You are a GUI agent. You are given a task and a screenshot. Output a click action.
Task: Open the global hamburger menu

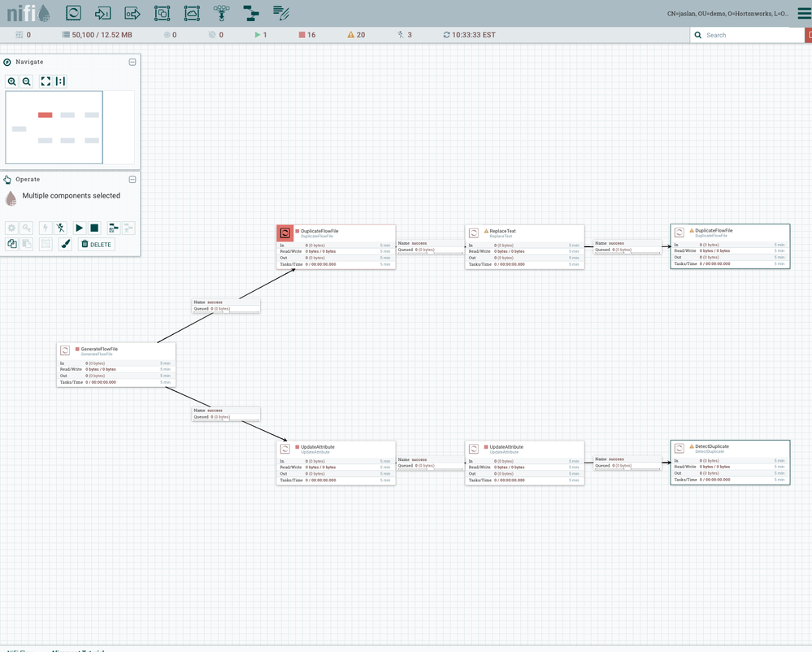click(x=803, y=13)
